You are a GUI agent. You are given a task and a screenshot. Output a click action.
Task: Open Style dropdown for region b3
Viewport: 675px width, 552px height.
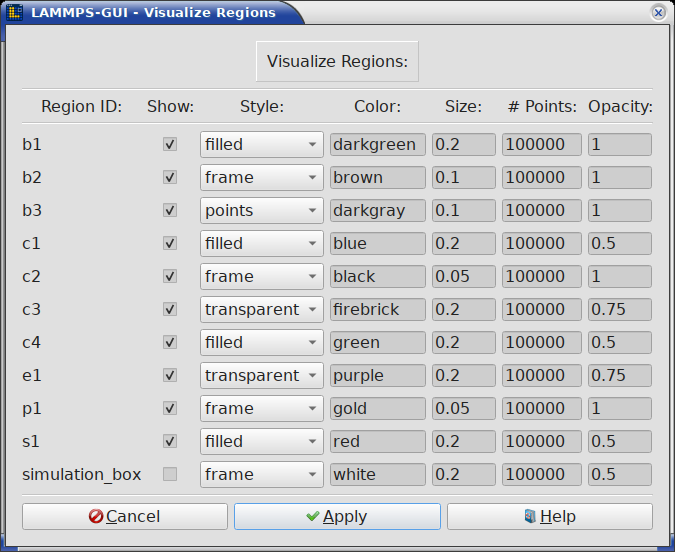[261, 210]
